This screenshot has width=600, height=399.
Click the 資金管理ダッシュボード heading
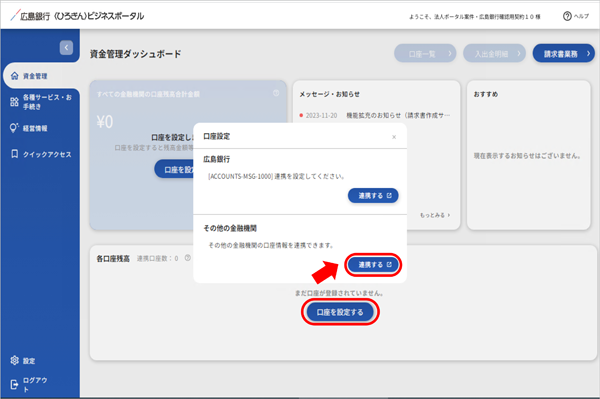click(x=135, y=54)
